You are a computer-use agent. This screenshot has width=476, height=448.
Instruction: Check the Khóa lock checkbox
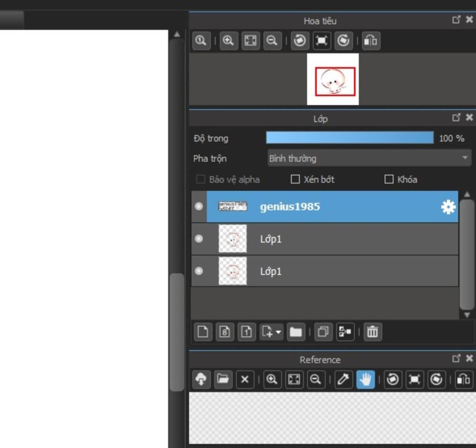(x=389, y=179)
